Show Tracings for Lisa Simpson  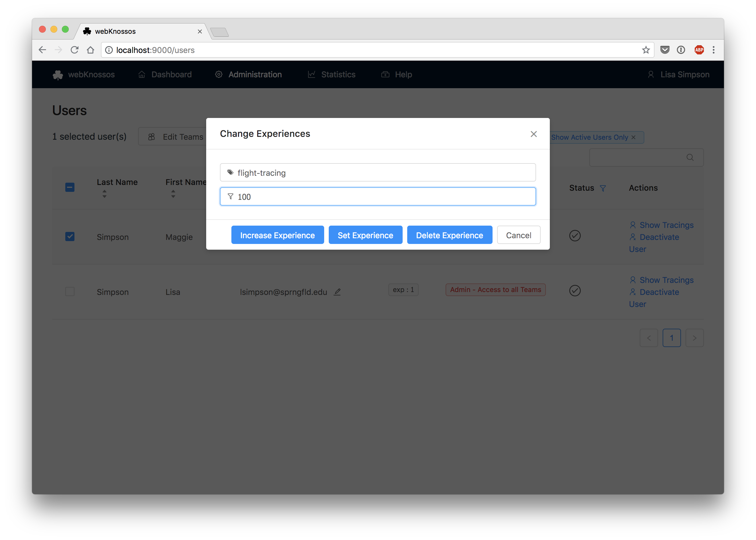tap(661, 280)
